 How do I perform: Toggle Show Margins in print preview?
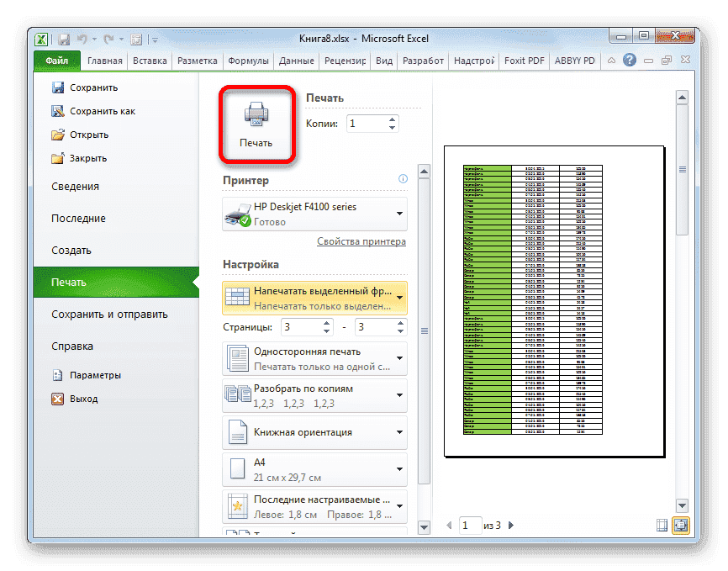pos(661,525)
